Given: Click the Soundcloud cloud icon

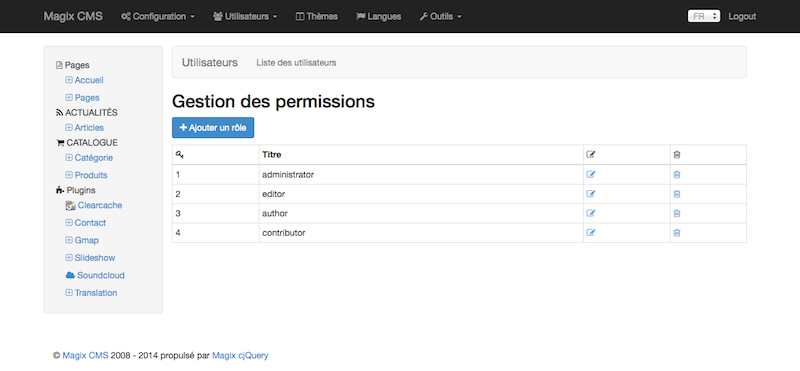Looking at the screenshot, I should [x=70, y=275].
